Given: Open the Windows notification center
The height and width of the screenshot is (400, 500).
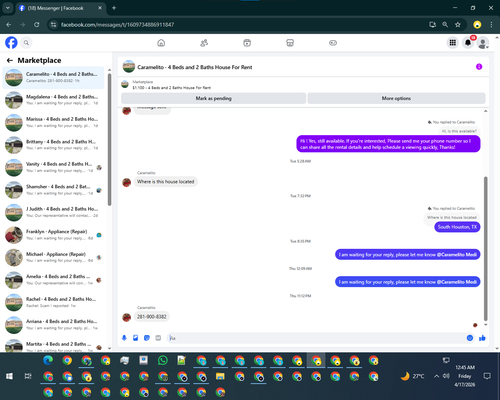Looking at the screenshot, I should coord(487,376).
